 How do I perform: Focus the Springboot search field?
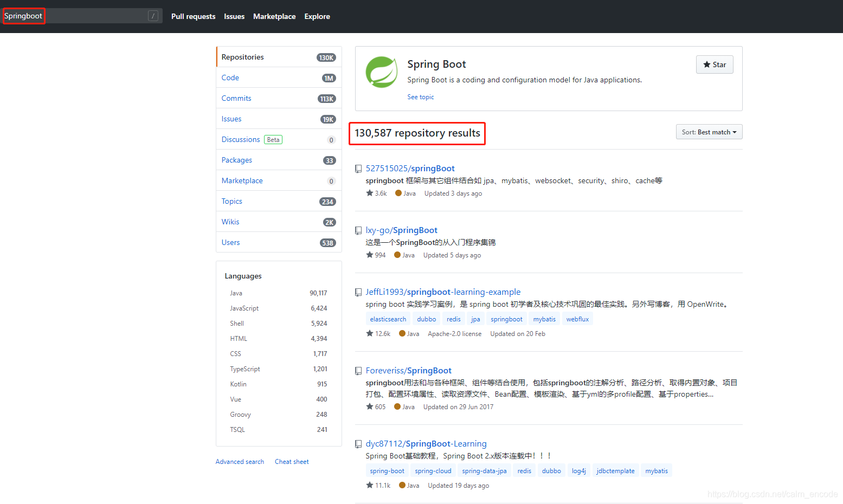[81, 16]
